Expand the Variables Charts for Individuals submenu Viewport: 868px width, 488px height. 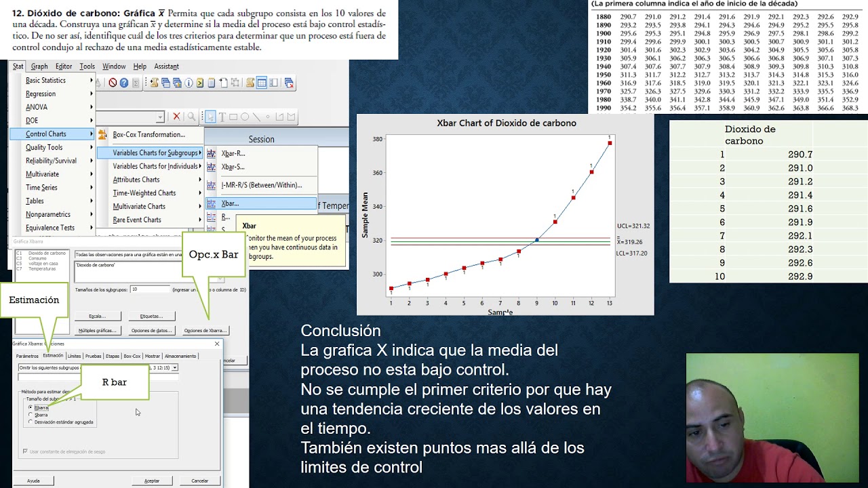click(x=200, y=166)
